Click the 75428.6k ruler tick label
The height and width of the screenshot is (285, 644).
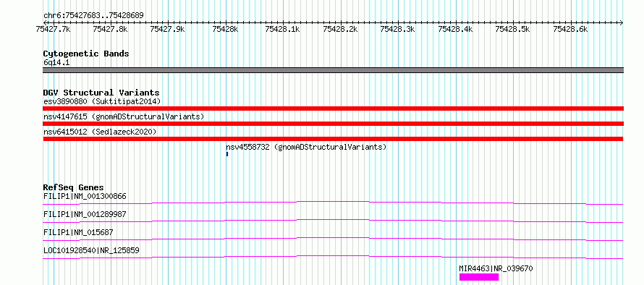(570, 29)
